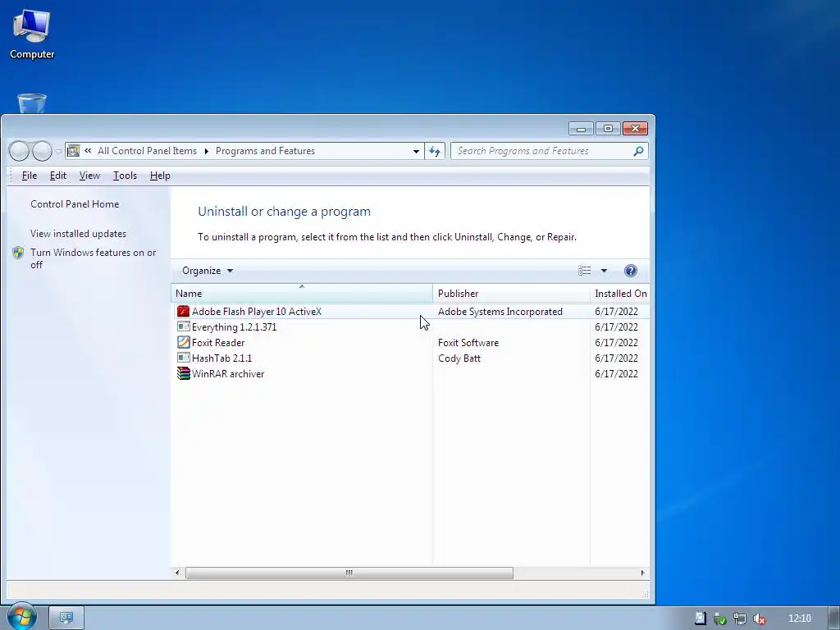Open the File menu

[x=29, y=176]
